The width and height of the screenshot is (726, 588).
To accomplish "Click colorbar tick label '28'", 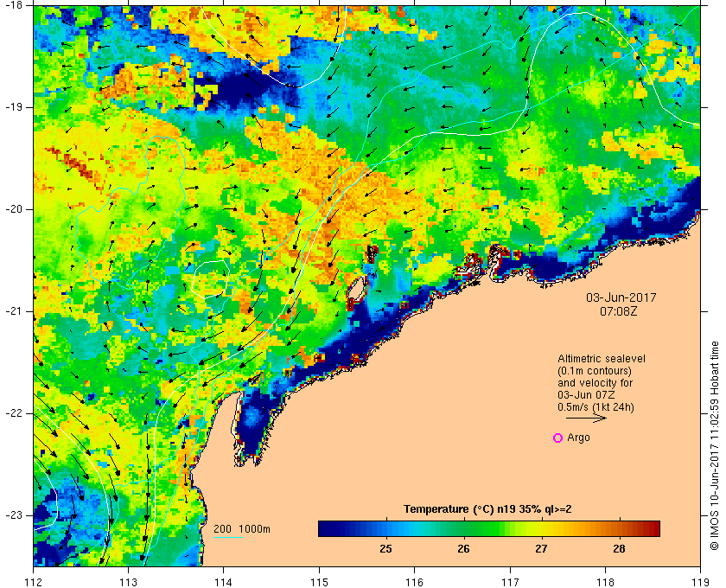I will pyautogui.click(x=619, y=549).
